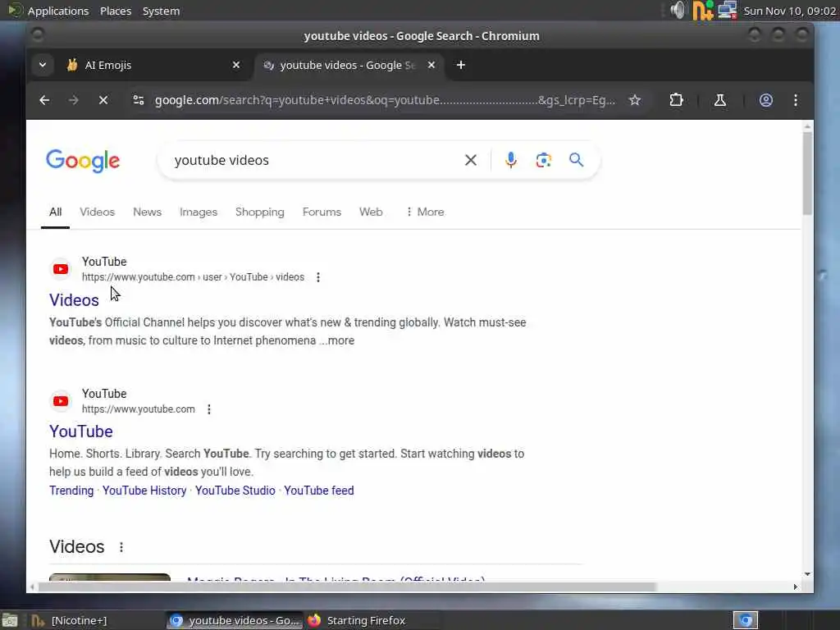The width and height of the screenshot is (840, 630).
Task: Open the Chromium three-dot menu
Action: pos(796,100)
